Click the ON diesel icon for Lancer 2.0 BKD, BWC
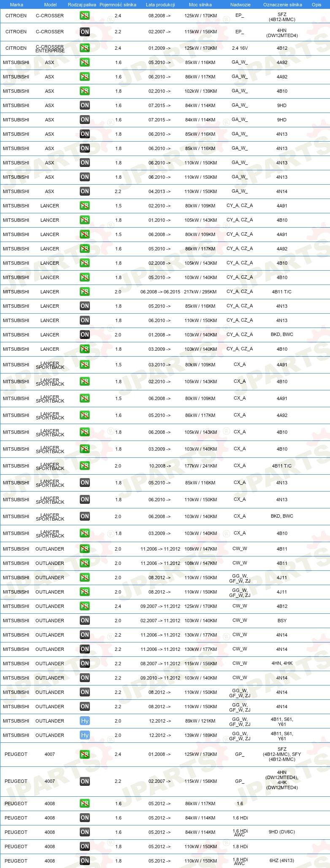Viewport: 330px width, 868px height. [85, 335]
